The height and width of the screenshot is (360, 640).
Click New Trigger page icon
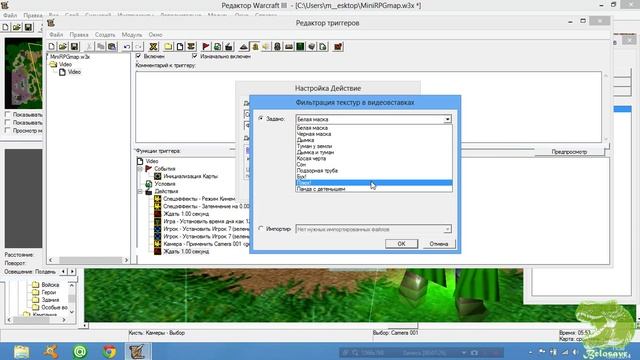(x=180, y=47)
